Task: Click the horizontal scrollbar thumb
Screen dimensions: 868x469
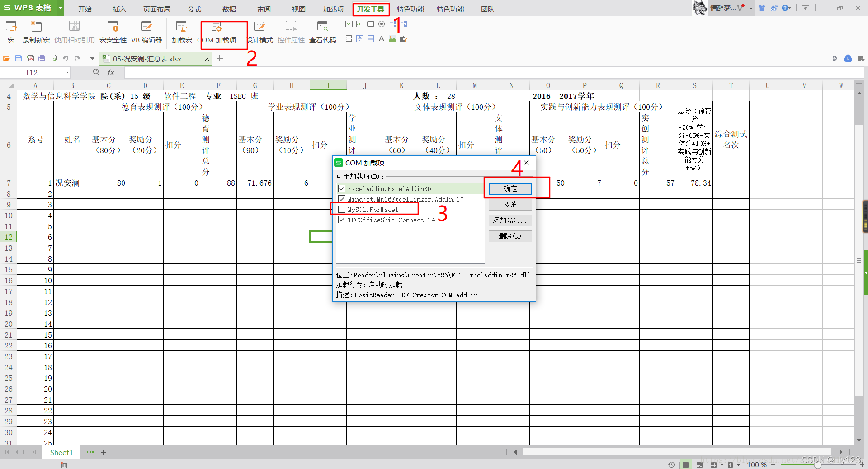Action: pyautogui.click(x=677, y=452)
